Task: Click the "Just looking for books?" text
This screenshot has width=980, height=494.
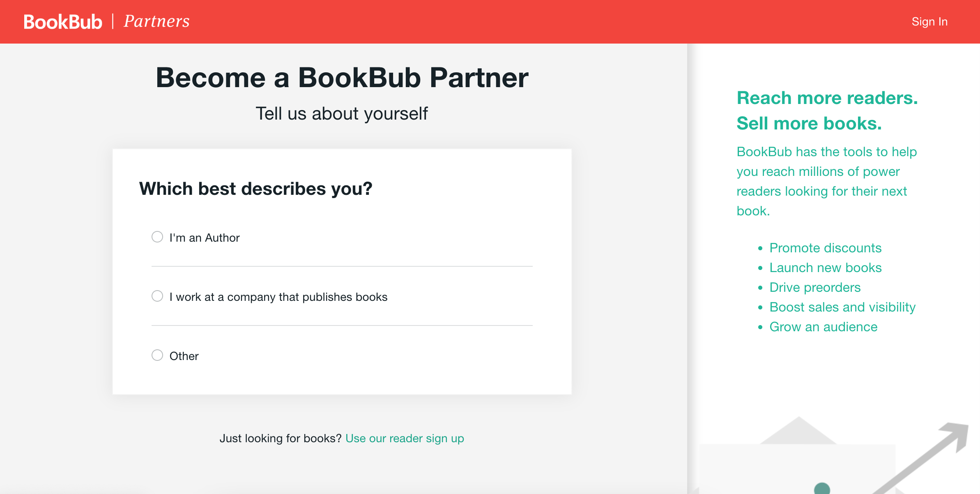Action: tap(281, 438)
